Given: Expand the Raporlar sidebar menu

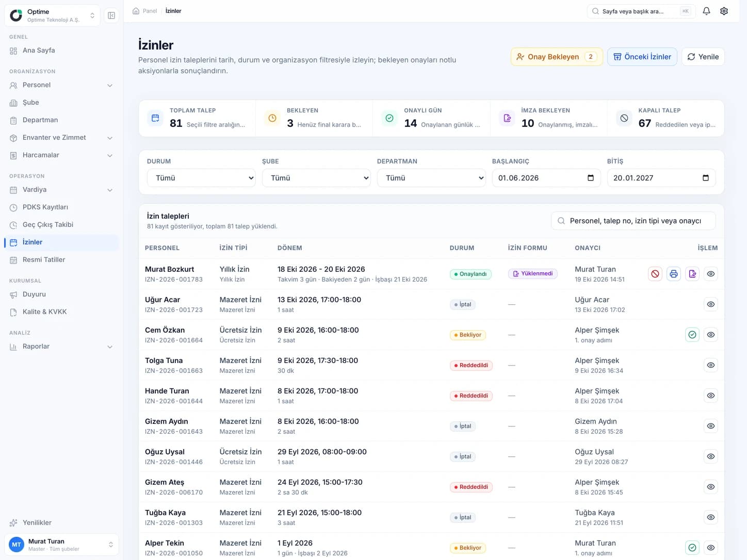Looking at the screenshot, I should tap(61, 347).
